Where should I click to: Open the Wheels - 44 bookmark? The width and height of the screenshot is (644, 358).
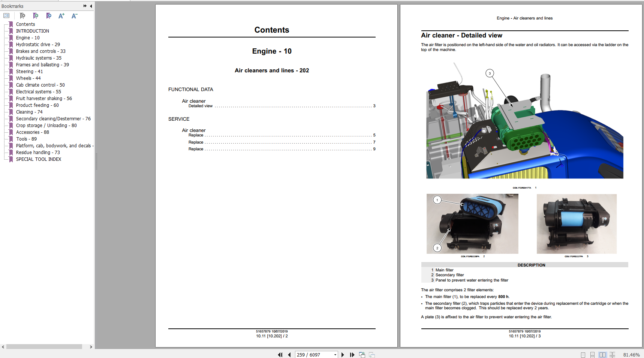[28, 78]
